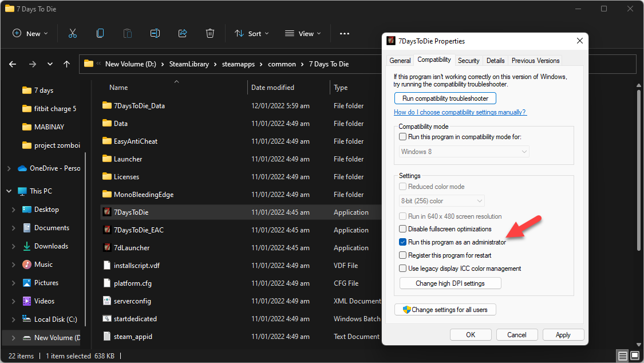This screenshot has width=644, height=363.
Task: Toggle Run in 640 x 480 resolution checkbox
Action: [x=402, y=216]
